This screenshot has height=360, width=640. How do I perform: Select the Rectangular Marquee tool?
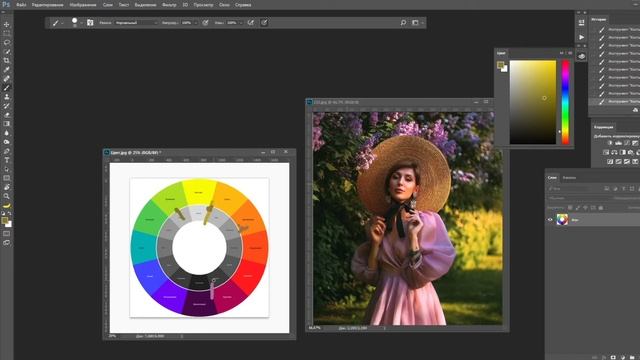click(x=7, y=33)
